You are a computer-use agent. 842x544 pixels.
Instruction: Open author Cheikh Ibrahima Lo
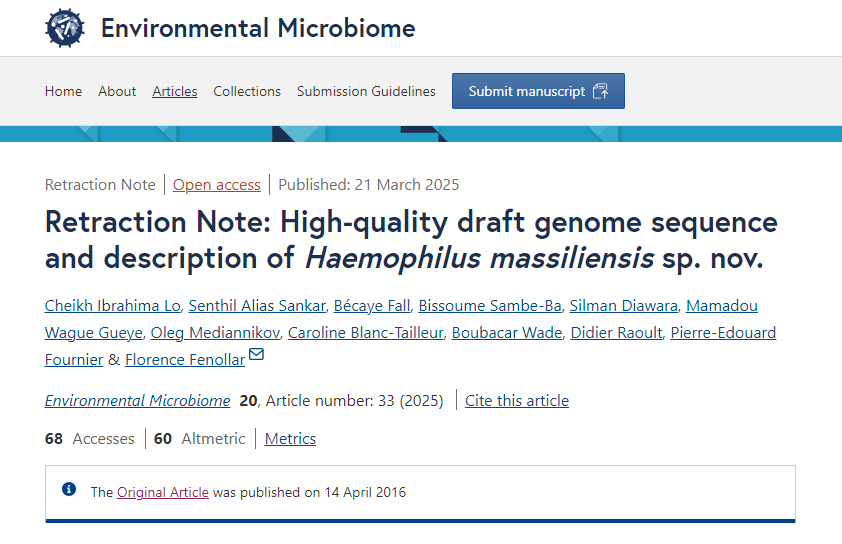[x=113, y=306]
